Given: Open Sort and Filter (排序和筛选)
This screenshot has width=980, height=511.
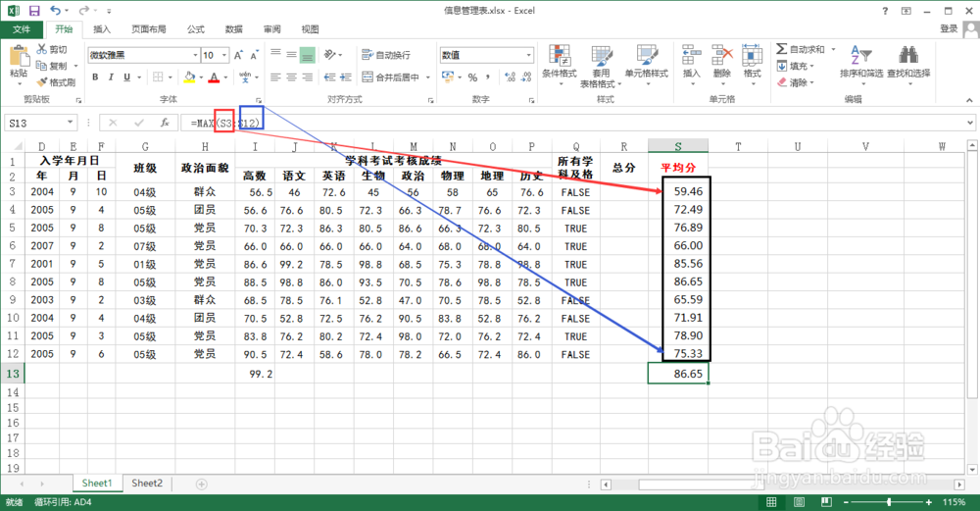Looking at the screenshot, I should click(861, 65).
